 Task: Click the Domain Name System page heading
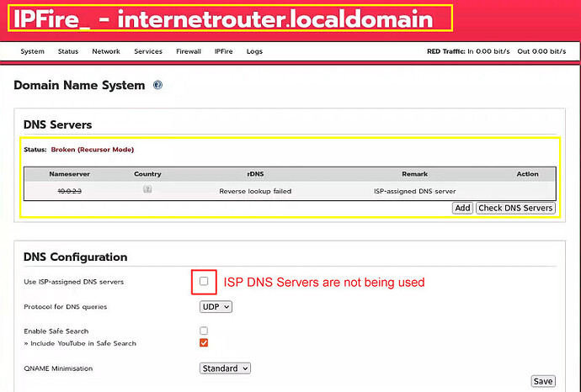(79, 85)
